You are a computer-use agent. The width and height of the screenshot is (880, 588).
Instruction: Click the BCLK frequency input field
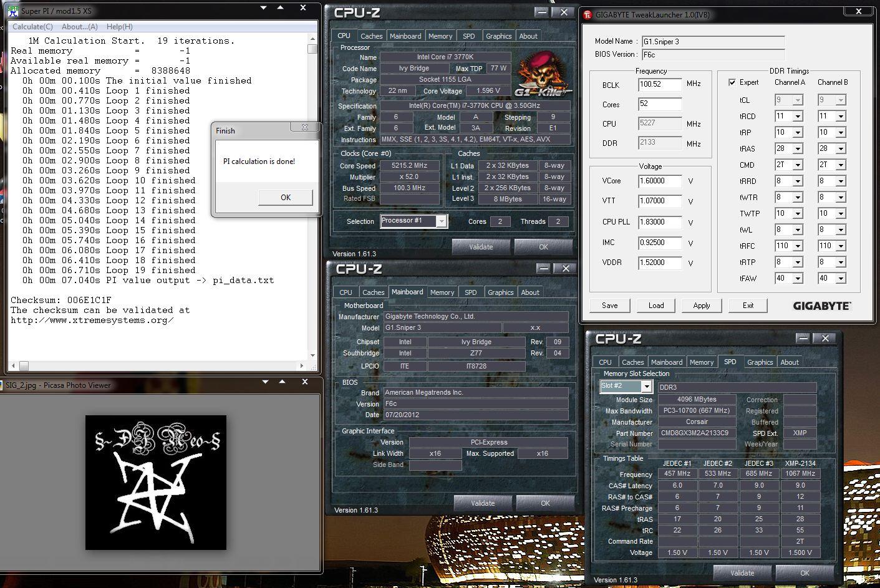click(x=660, y=85)
